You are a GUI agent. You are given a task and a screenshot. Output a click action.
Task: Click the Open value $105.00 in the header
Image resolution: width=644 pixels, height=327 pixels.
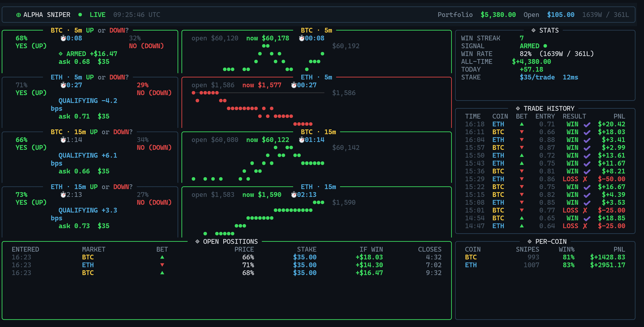coord(561,15)
